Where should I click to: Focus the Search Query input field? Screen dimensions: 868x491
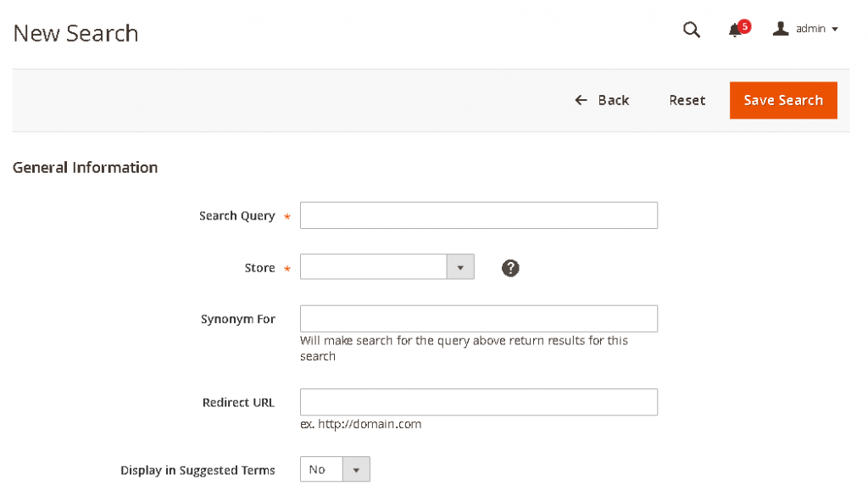(x=478, y=215)
